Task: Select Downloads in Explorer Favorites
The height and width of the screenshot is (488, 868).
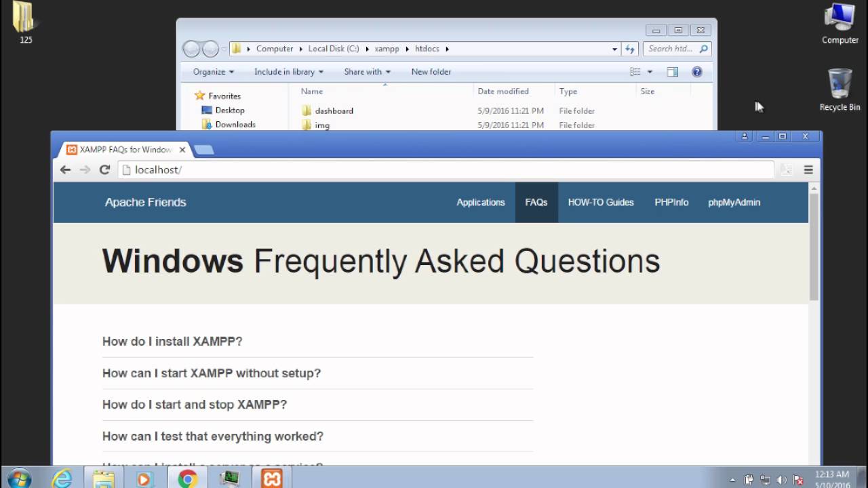Action: coord(229,125)
